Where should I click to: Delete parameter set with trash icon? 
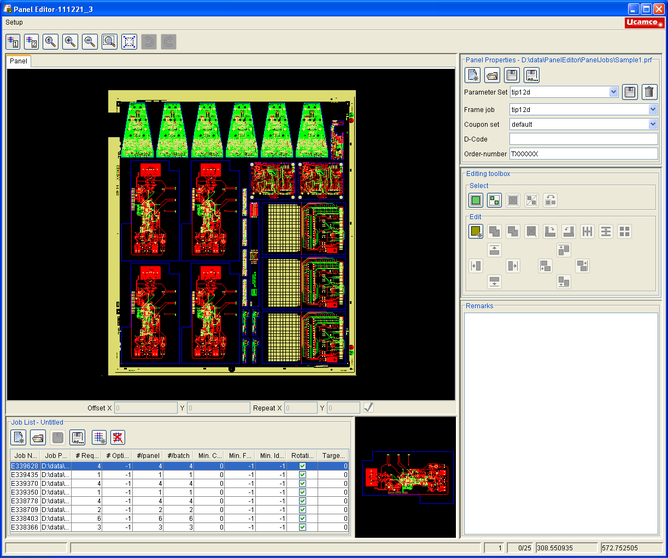(x=649, y=92)
